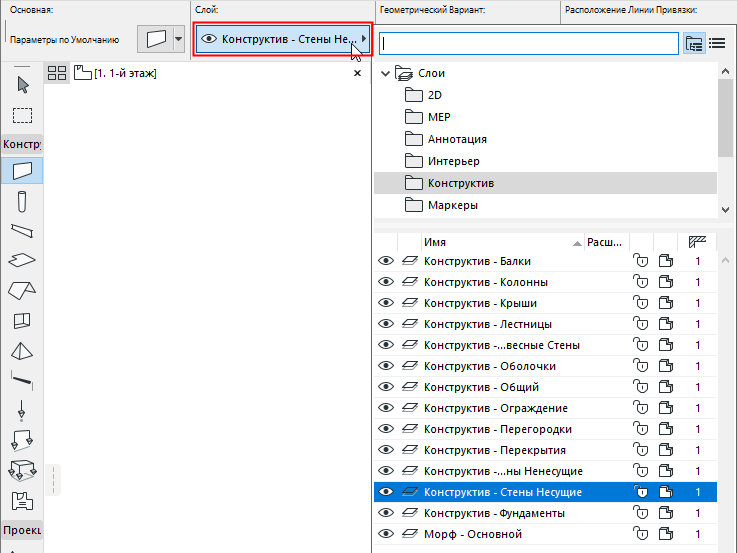Click lock icon for Конструктив - Балки
Image resolution: width=737 pixels, height=553 pixels.
pos(641,261)
